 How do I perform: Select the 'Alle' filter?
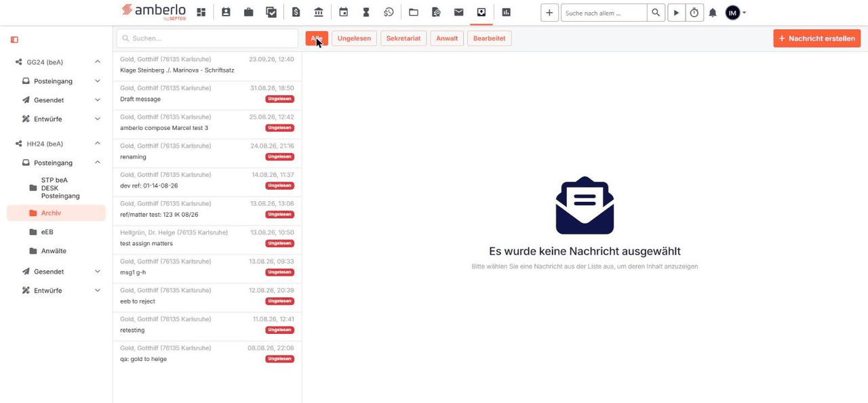317,39
